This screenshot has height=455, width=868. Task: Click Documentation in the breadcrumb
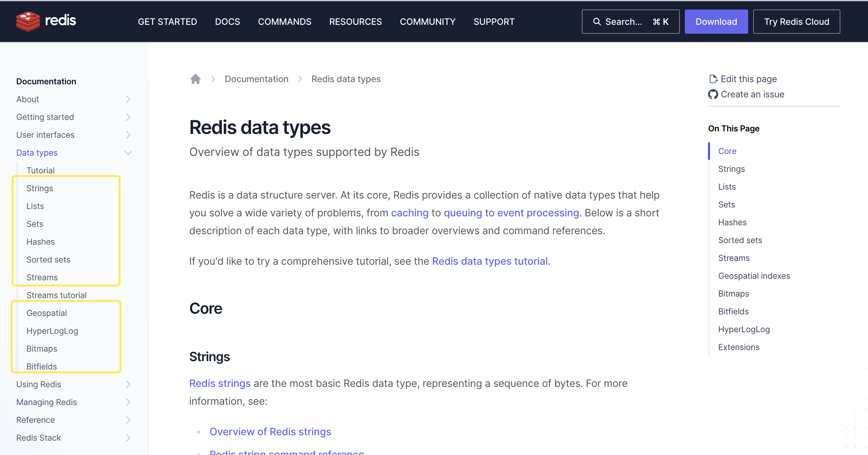(256, 79)
